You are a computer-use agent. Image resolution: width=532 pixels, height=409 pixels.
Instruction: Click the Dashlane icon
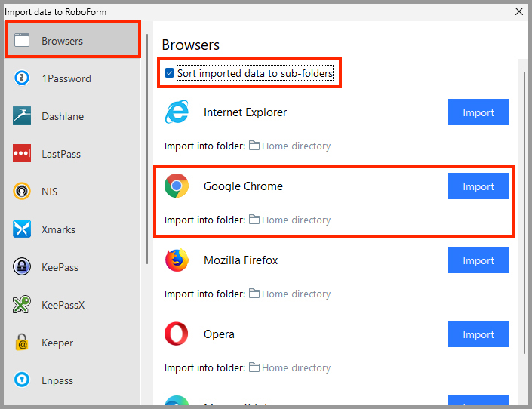point(23,116)
